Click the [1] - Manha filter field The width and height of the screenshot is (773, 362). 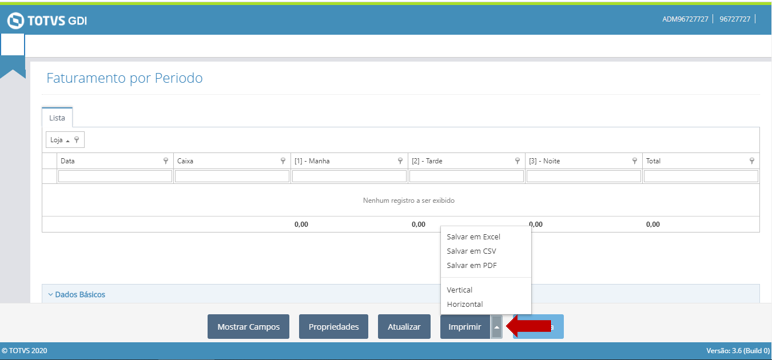[x=350, y=176]
